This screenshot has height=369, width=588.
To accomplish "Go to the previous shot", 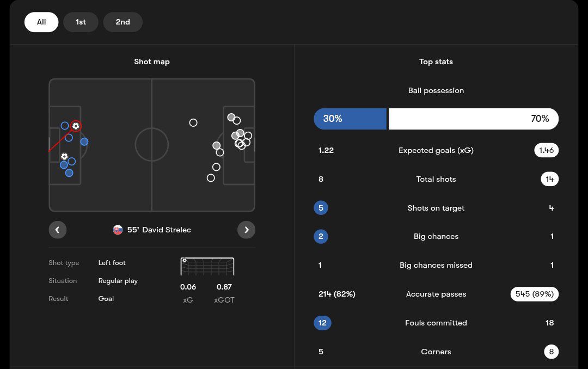I will click(x=58, y=230).
